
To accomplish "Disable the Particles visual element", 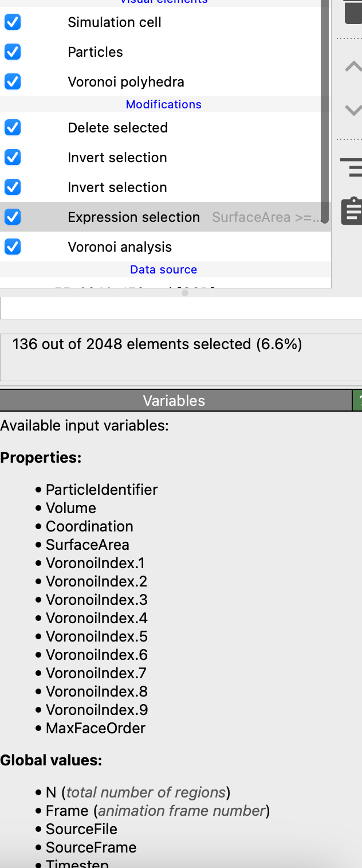I will (12, 52).
